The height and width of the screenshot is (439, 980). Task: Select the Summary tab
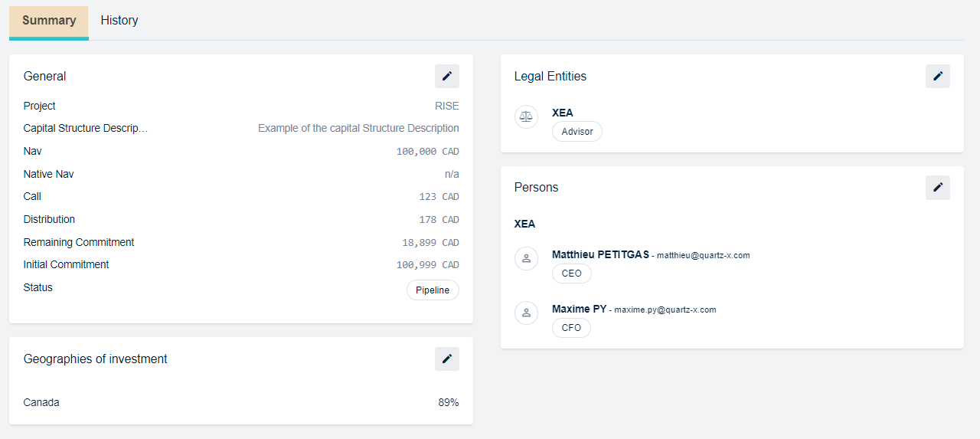tap(49, 21)
